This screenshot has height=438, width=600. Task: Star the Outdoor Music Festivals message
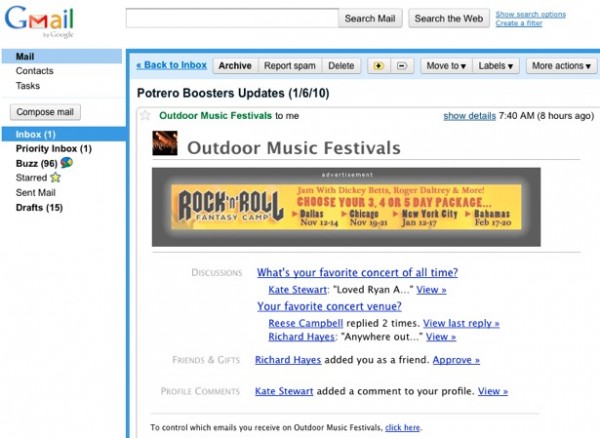145,115
